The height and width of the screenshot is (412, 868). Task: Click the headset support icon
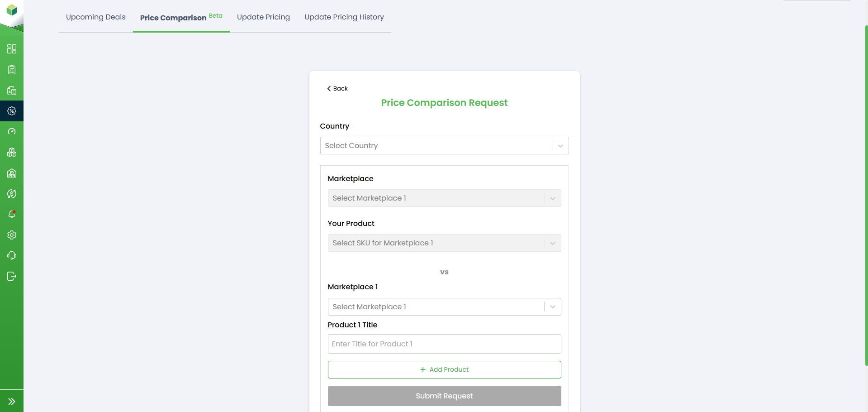[x=12, y=256]
